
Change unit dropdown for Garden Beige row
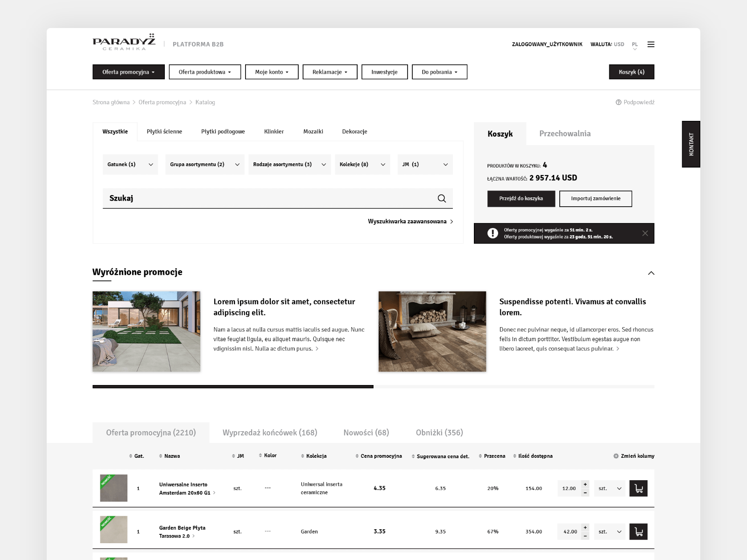[x=609, y=532]
